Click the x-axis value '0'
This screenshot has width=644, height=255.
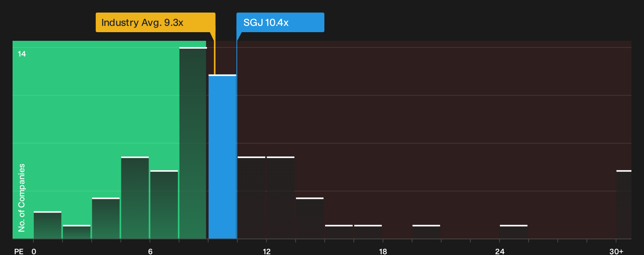34,251
